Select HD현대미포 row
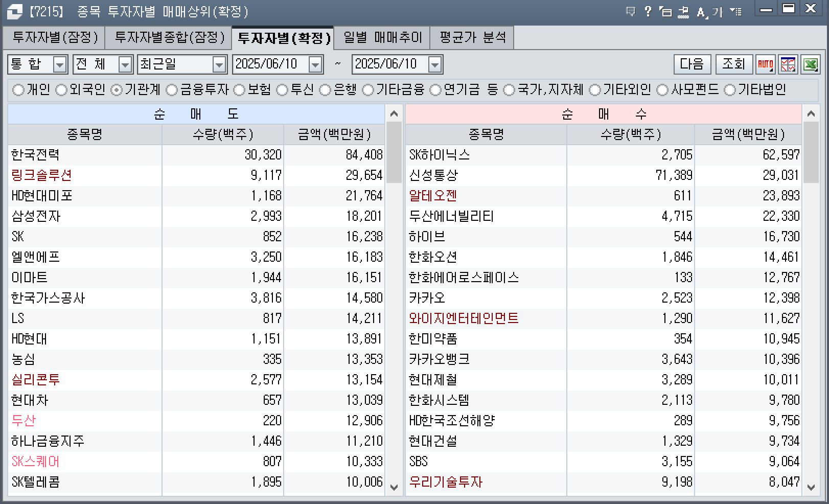The height and width of the screenshot is (504, 829). (196, 196)
